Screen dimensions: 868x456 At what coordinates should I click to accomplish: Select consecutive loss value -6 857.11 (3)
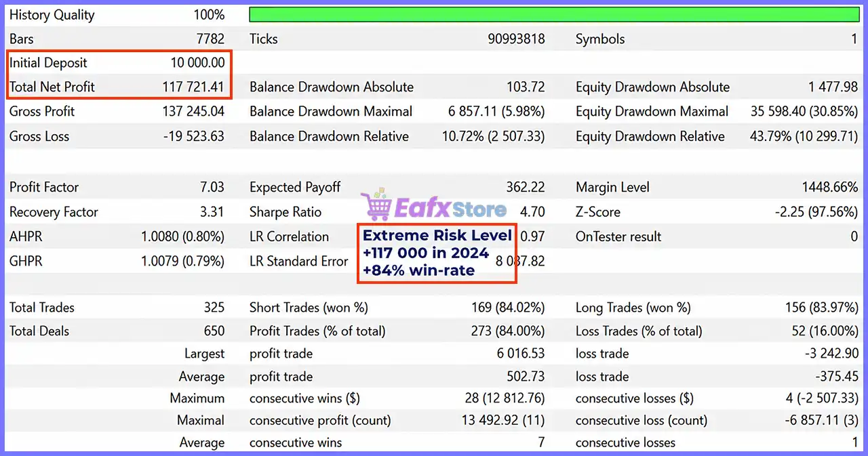(821, 421)
